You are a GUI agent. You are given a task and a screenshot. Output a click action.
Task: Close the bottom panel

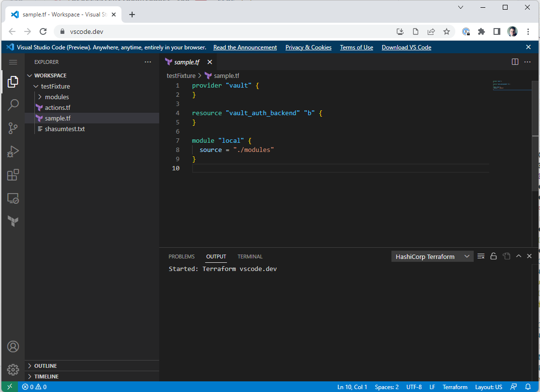click(x=529, y=256)
